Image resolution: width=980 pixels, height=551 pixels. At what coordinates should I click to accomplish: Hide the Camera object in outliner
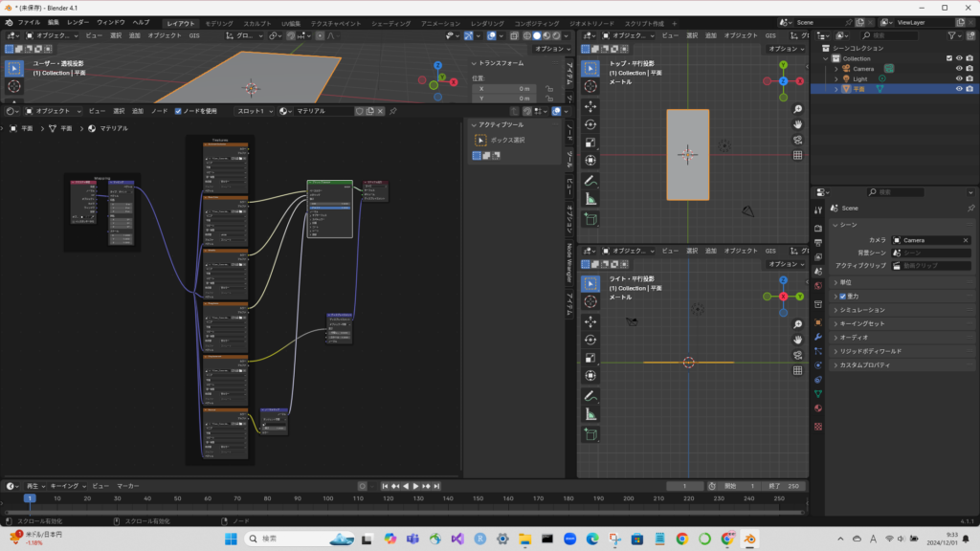tap(958, 68)
